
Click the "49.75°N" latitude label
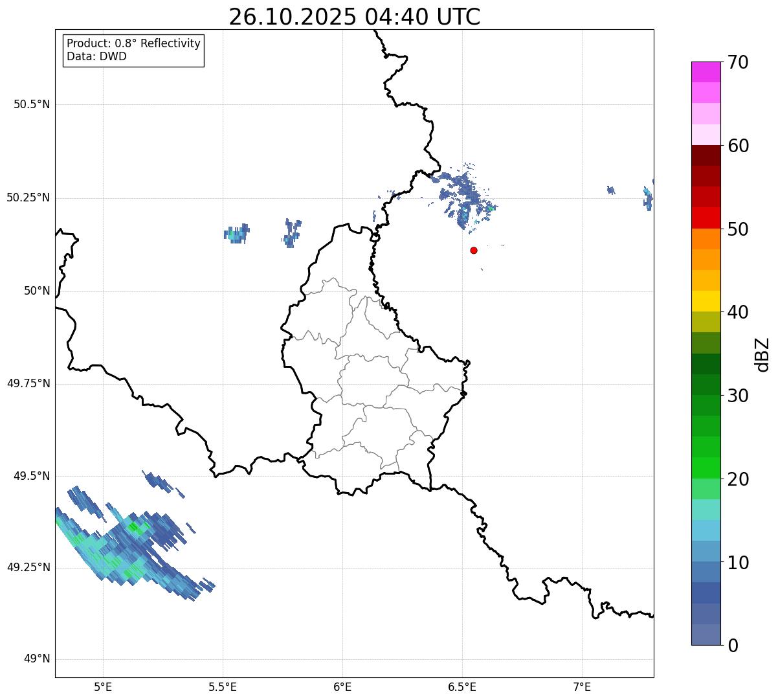pyautogui.click(x=28, y=383)
